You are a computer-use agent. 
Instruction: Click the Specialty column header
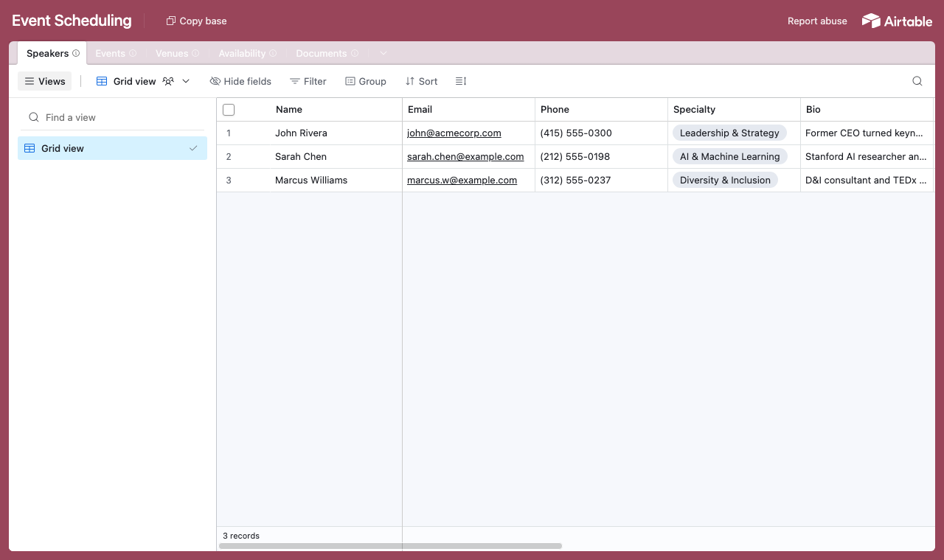(x=734, y=109)
